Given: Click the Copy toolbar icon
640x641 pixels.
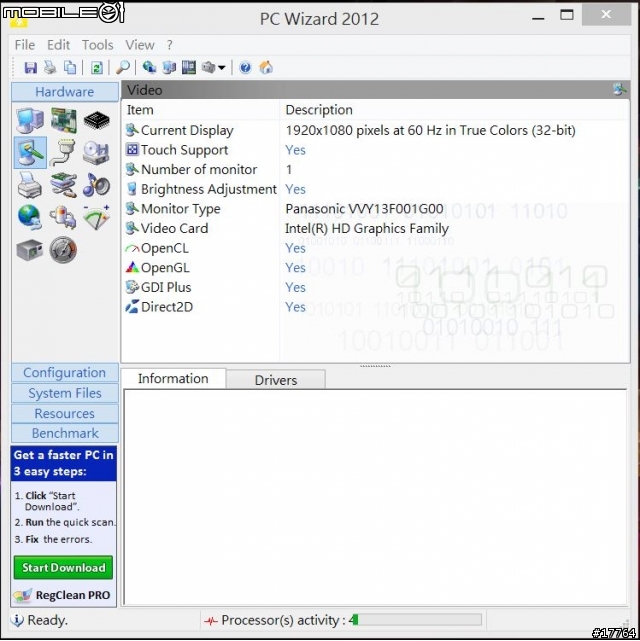Looking at the screenshot, I should tap(70, 67).
